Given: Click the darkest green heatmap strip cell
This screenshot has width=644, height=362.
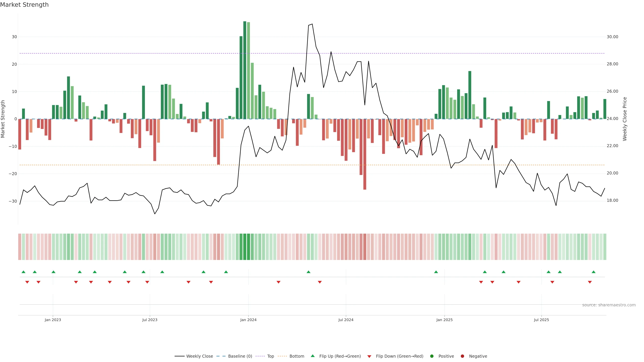Looking at the screenshot, I should tap(245, 247).
